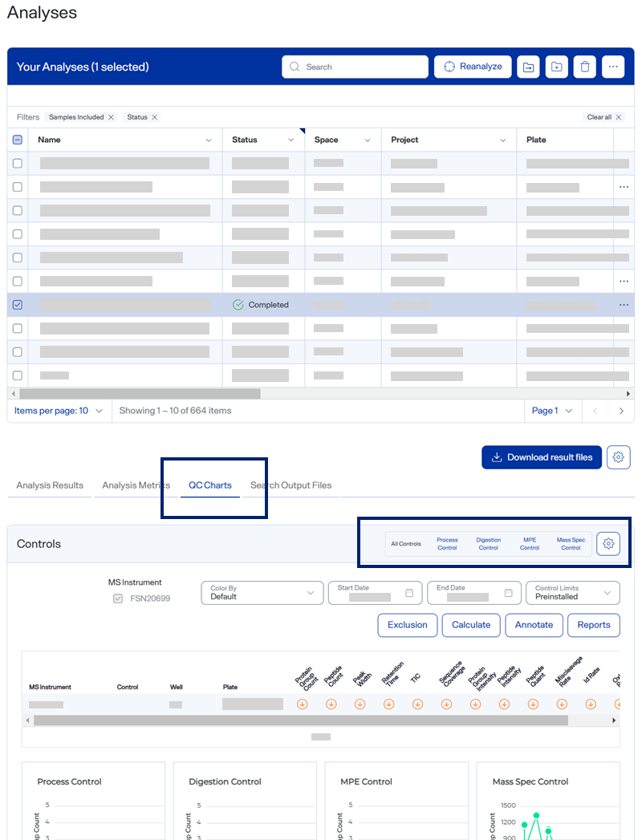Click the Controls panel settings gear

[608, 544]
